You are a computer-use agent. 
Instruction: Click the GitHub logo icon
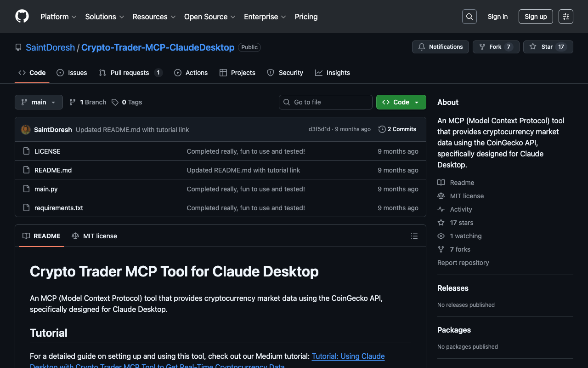[22, 17]
